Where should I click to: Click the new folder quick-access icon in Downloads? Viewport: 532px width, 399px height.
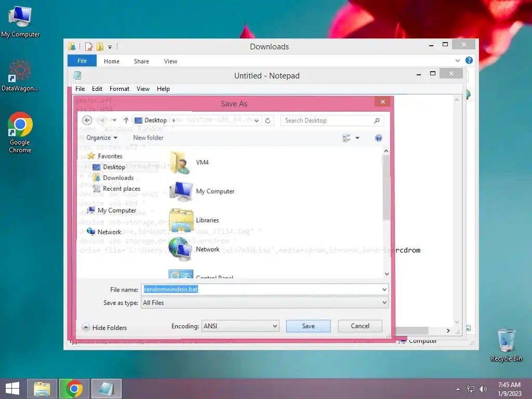click(x=100, y=46)
